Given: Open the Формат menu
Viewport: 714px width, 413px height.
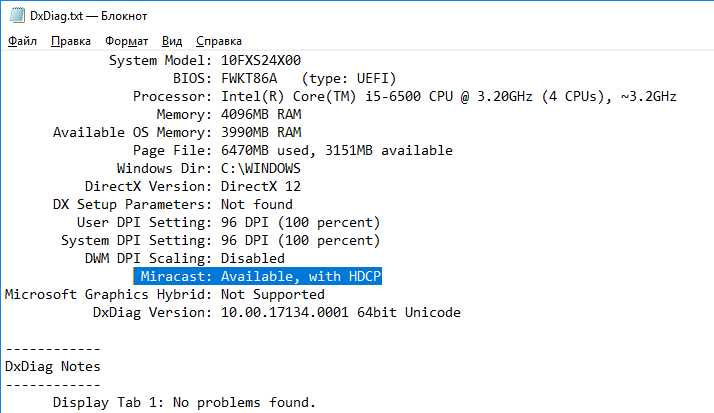Looking at the screenshot, I should [x=127, y=41].
